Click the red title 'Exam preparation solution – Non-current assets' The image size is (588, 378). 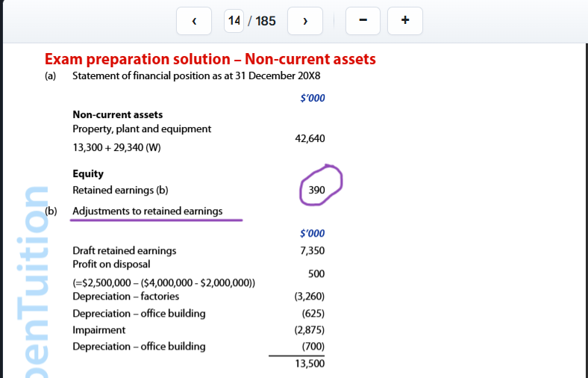[x=210, y=59]
